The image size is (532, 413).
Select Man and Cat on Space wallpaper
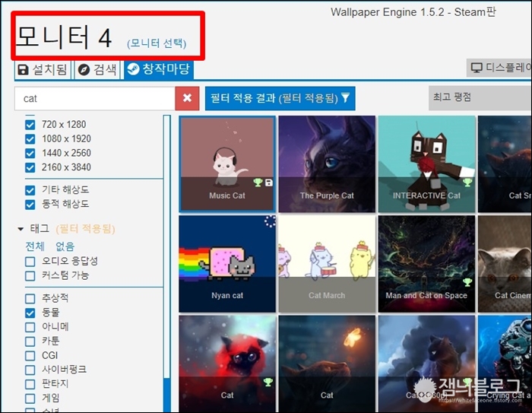coord(427,264)
